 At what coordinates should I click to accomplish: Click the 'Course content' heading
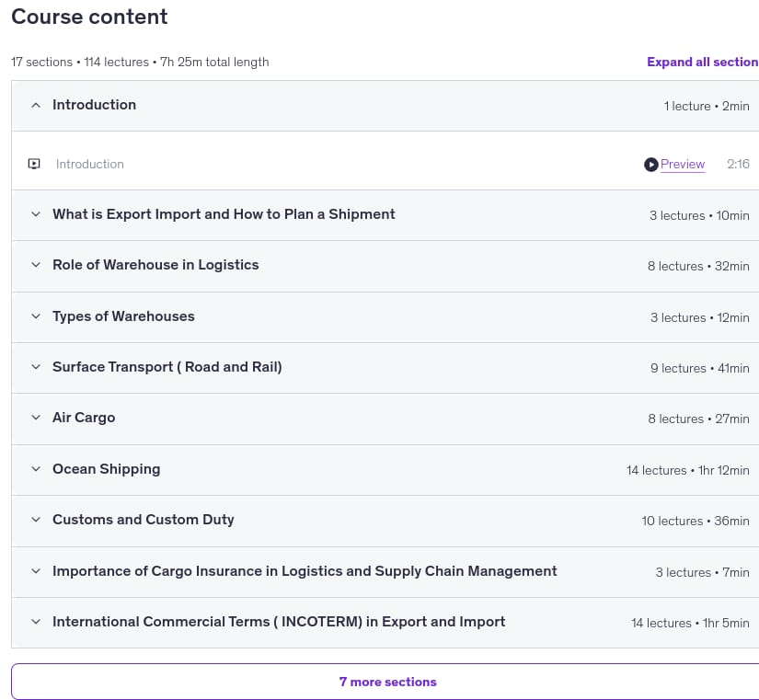(89, 17)
